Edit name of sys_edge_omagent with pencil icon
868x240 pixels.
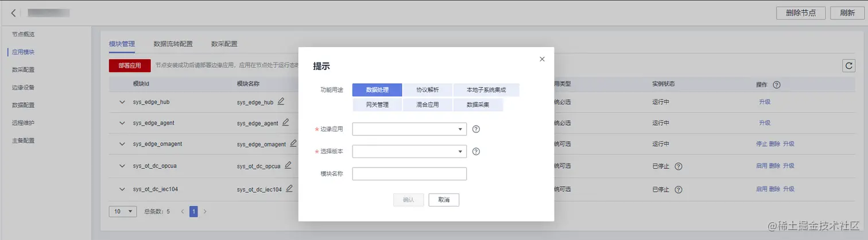coord(293,143)
